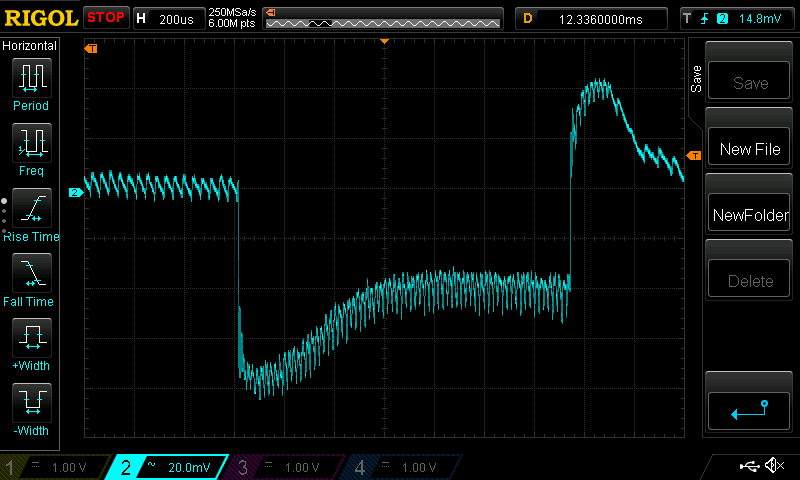The height and width of the screenshot is (480, 800).
Task: Click the New File button
Action: pyautogui.click(x=749, y=148)
